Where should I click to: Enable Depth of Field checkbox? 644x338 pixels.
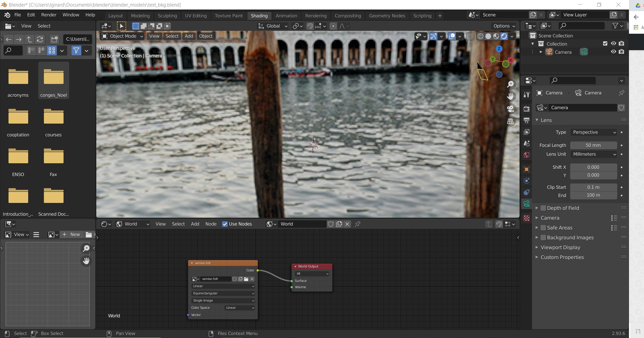(x=543, y=208)
